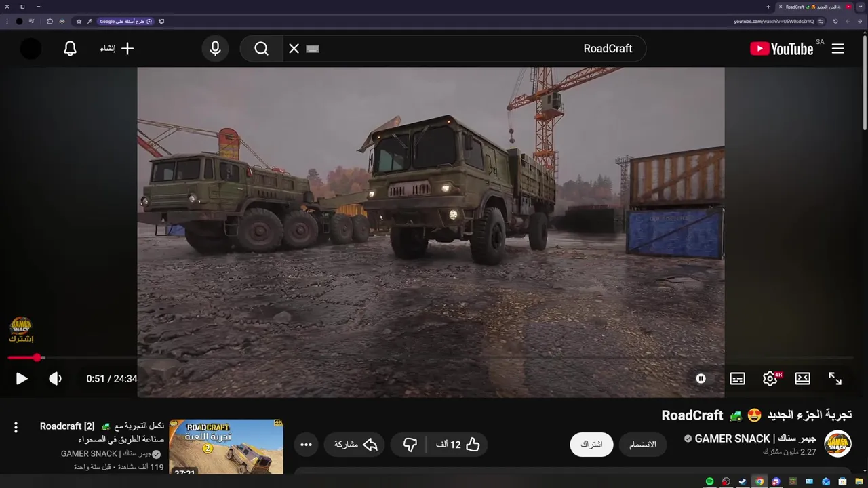Join the channel with الانضمام
The image size is (868, 488).
coord(643,445)
